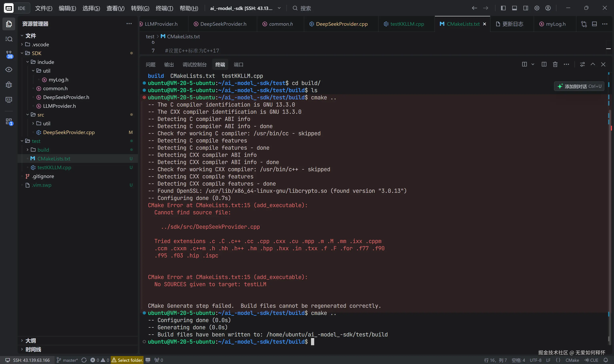This screenshot has width=614, height=364.
Task: Expand the build folder in explorer
Action: coord(43,150)
